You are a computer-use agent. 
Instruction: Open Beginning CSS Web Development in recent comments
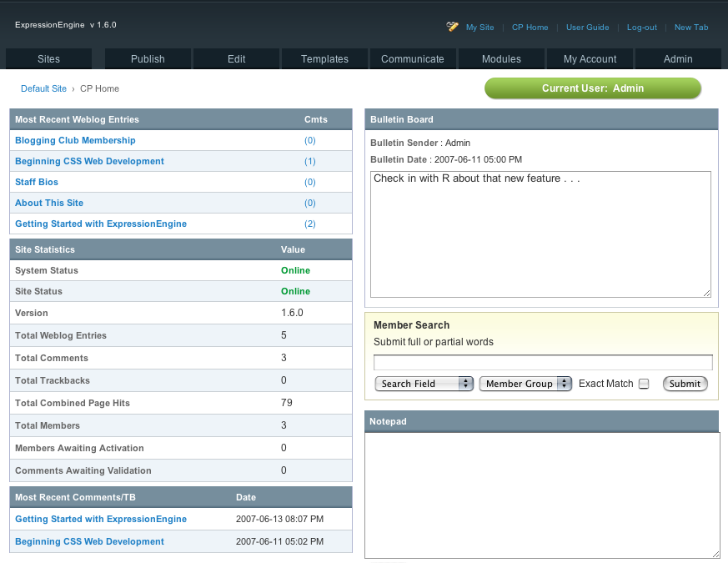tap(89, 541)
